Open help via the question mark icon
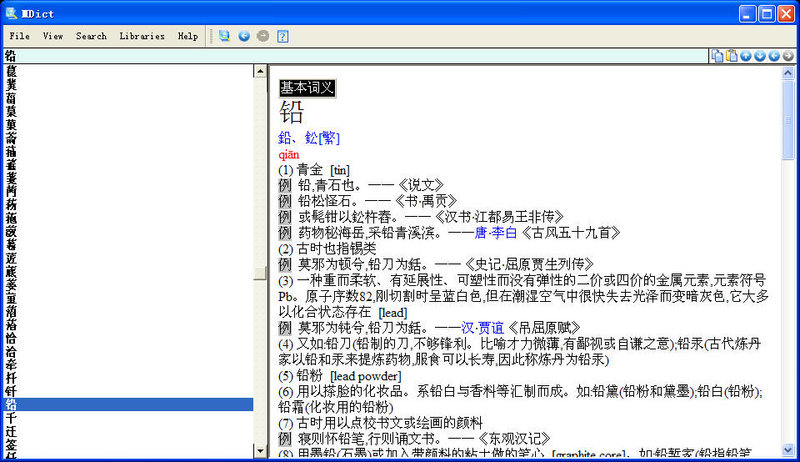Screen dimensions: 800x462 click(x=283, y=36)
